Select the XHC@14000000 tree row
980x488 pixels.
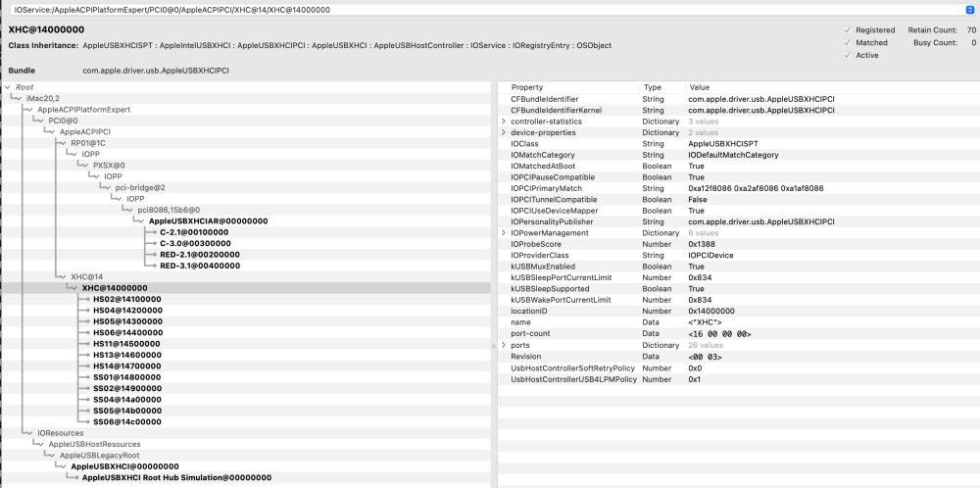click(x=245, y=288)
